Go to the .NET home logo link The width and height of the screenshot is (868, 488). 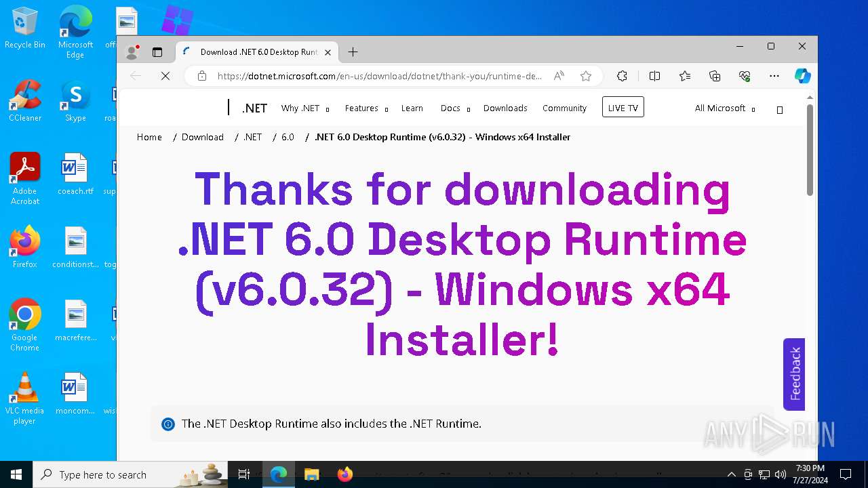point(254,108)
